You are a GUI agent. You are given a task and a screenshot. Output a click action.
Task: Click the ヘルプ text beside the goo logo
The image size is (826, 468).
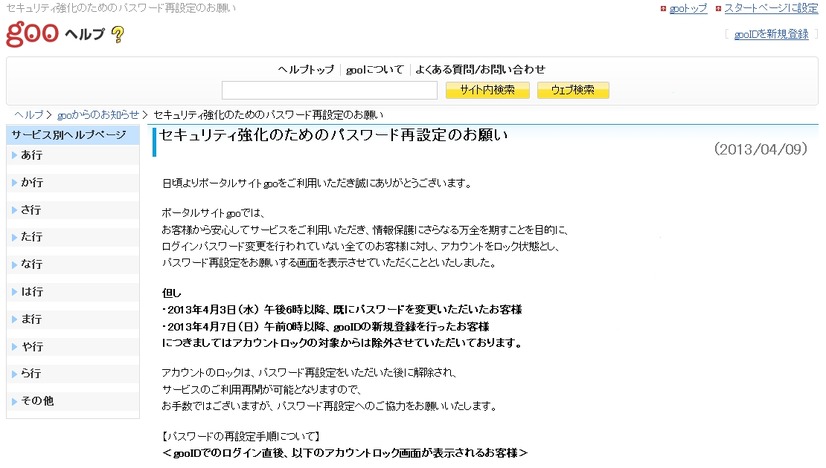tap(85, 34)
